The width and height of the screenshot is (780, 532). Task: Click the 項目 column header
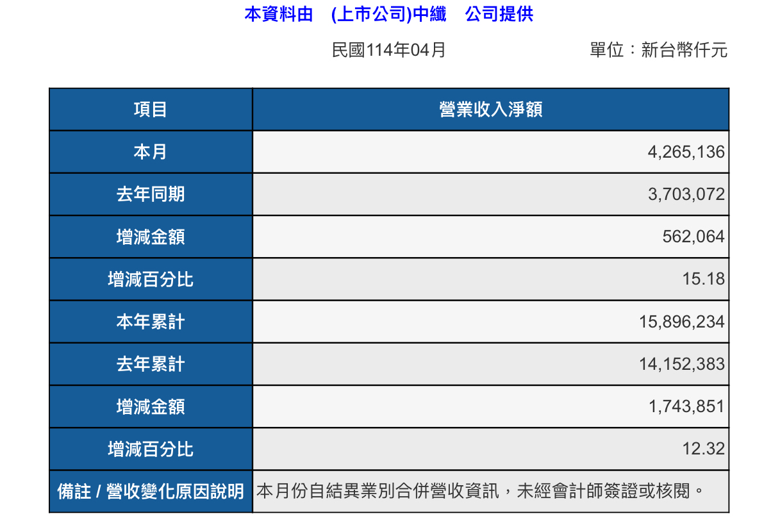point(151,110)
